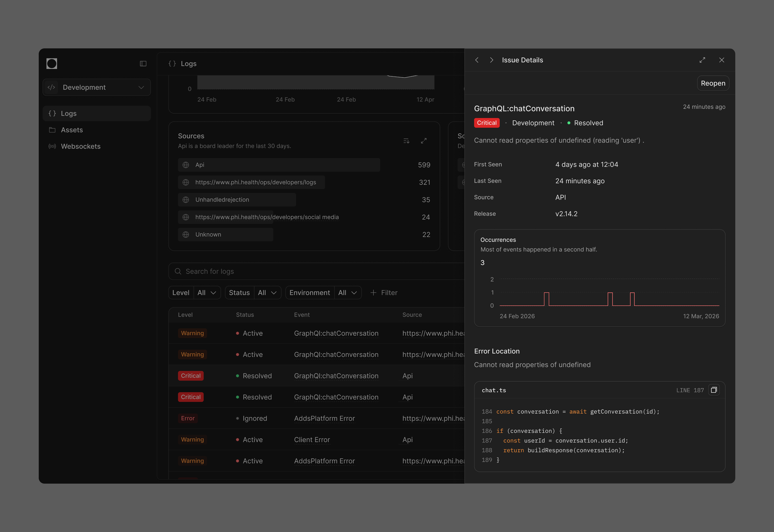Click the Event column header

tap(302, 315)
